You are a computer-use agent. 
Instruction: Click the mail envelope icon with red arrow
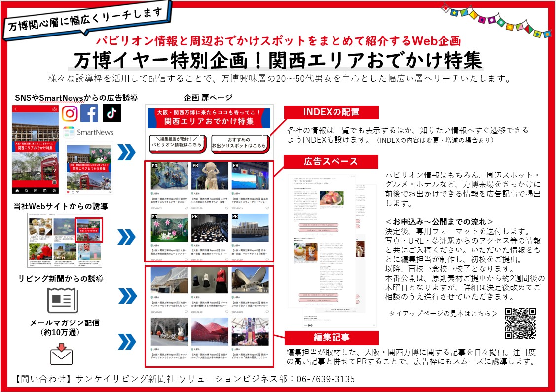point(61,354)
